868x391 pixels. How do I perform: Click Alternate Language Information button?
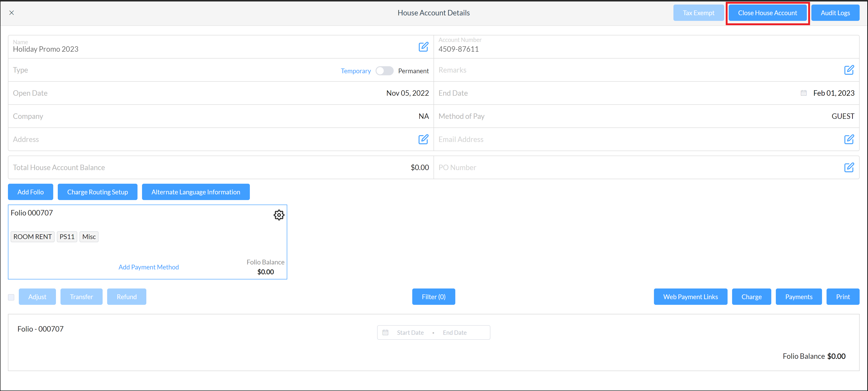pyautogui.click(x=195, y=192)
